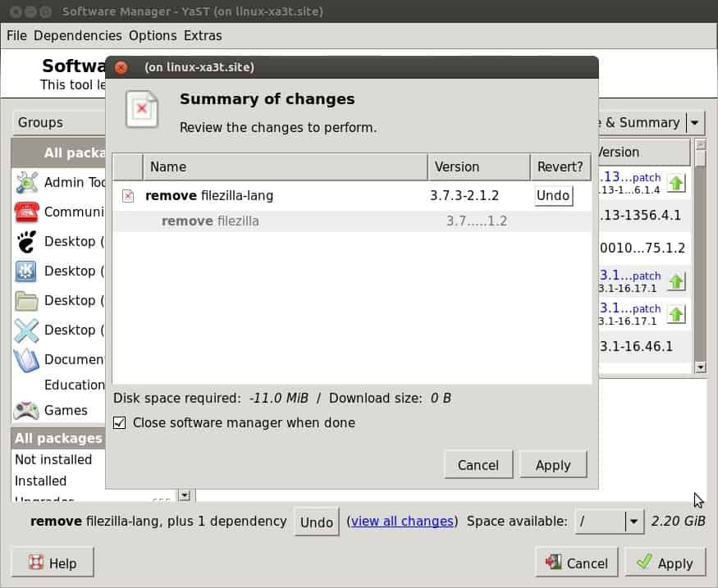
Task: Open the Options menu
Action: (153, 36)
